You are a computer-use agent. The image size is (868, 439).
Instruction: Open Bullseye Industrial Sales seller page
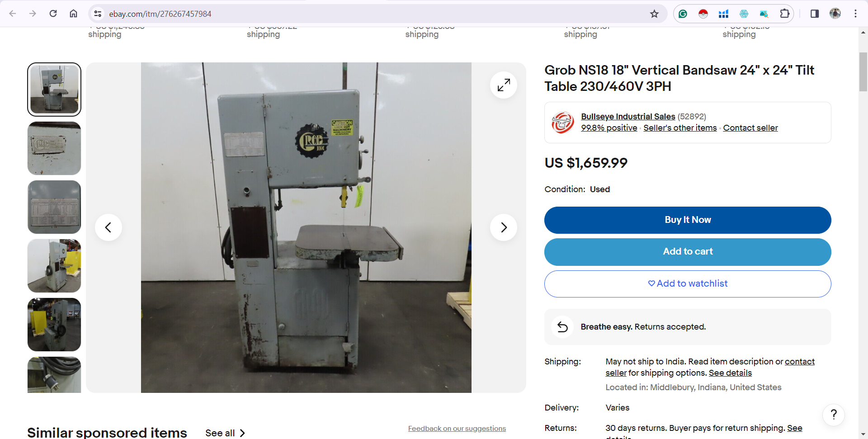coord(628,117)
